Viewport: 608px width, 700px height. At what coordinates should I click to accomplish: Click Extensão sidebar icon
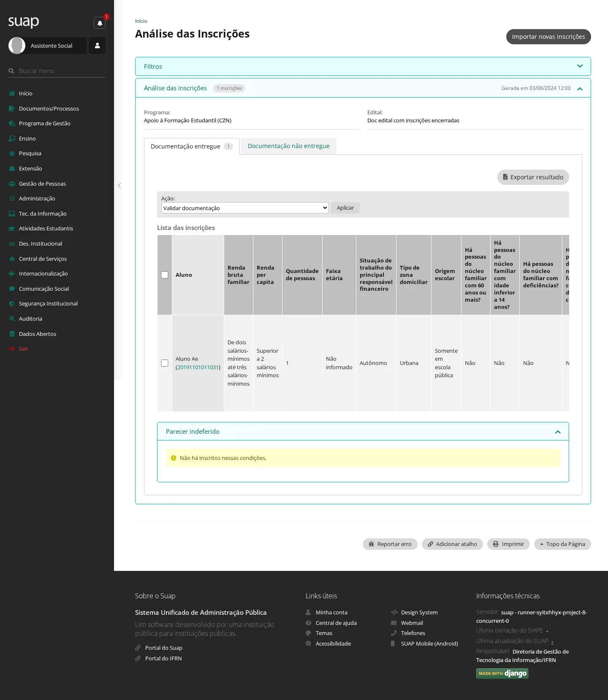tap(12, 168)
